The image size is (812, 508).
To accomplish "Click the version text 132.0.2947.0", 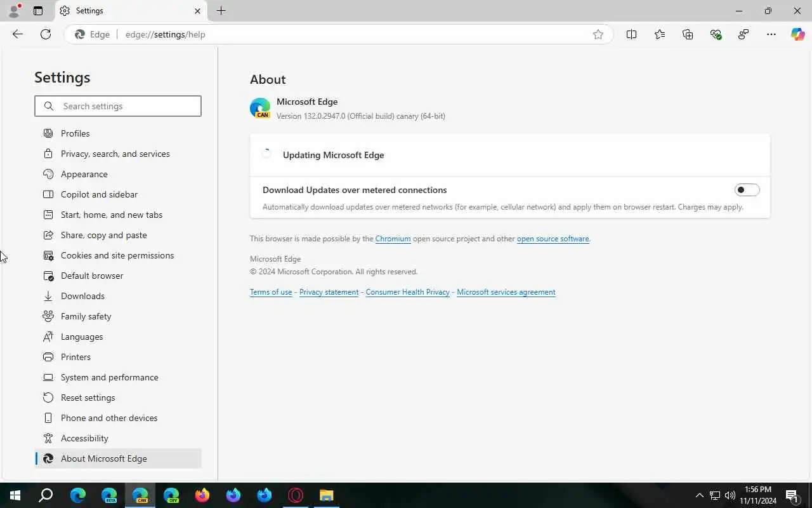I will tap(324, 116).
